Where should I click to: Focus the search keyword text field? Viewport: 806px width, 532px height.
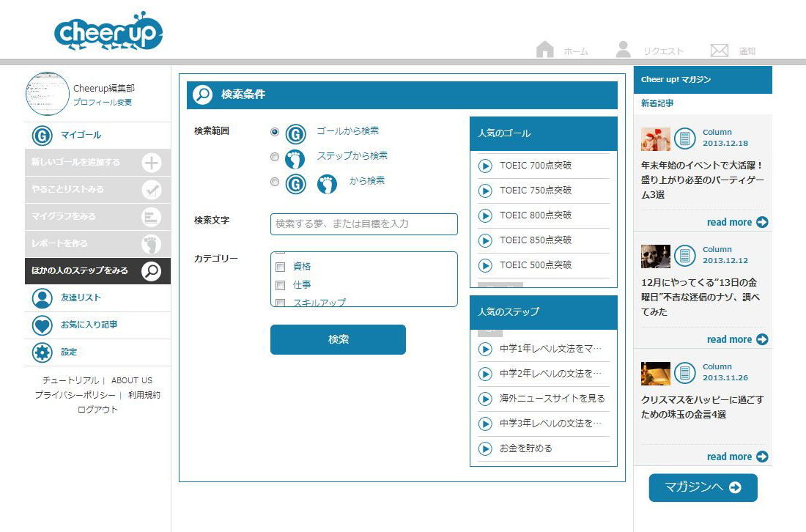(363, 224)
